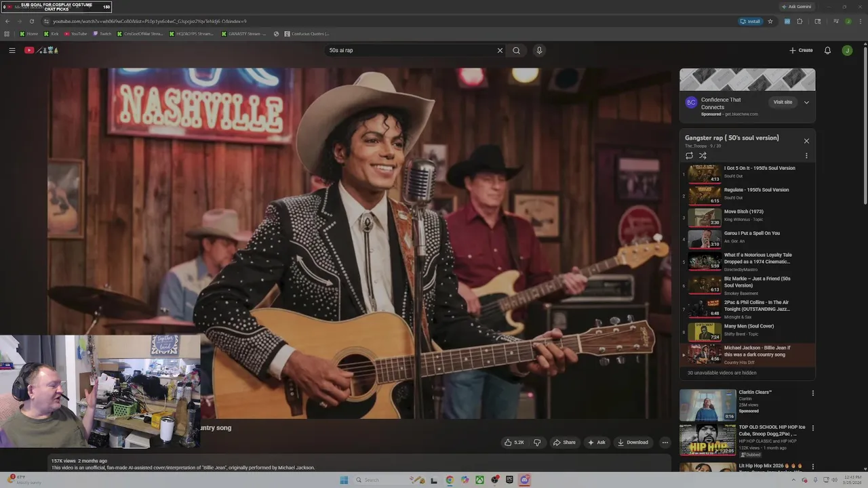Close the Gangster rap playlist panel

pos(806,141)
